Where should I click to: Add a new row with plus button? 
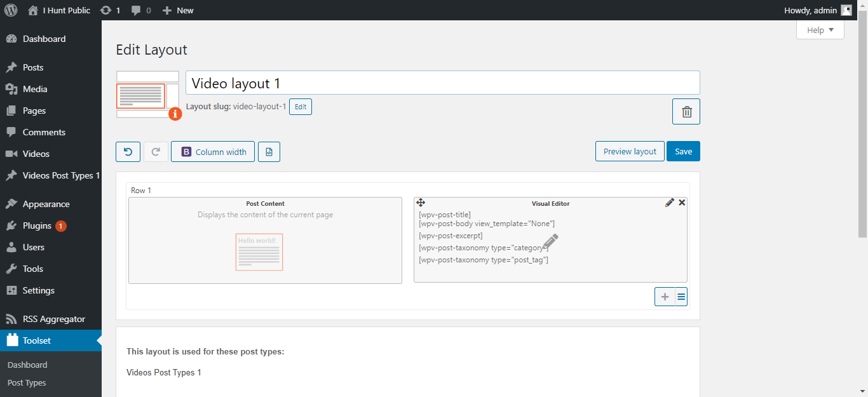tap(665, 297)
